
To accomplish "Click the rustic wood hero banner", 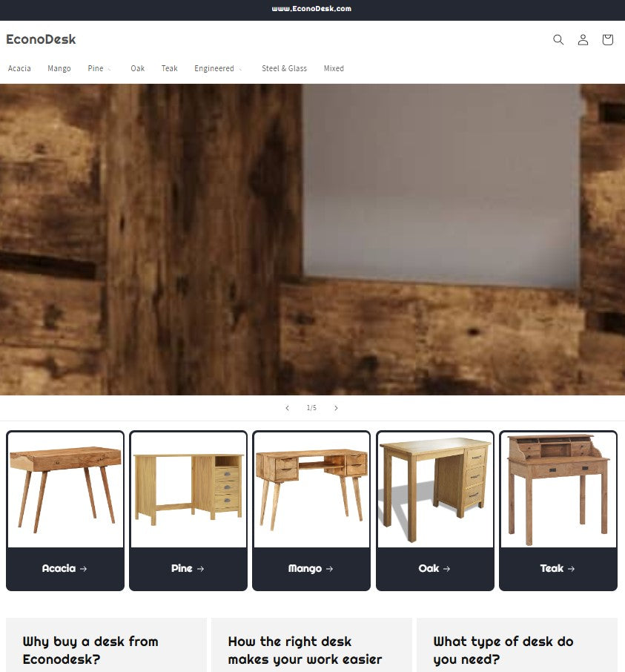I will pyautogui.click(x=312, y=239).
